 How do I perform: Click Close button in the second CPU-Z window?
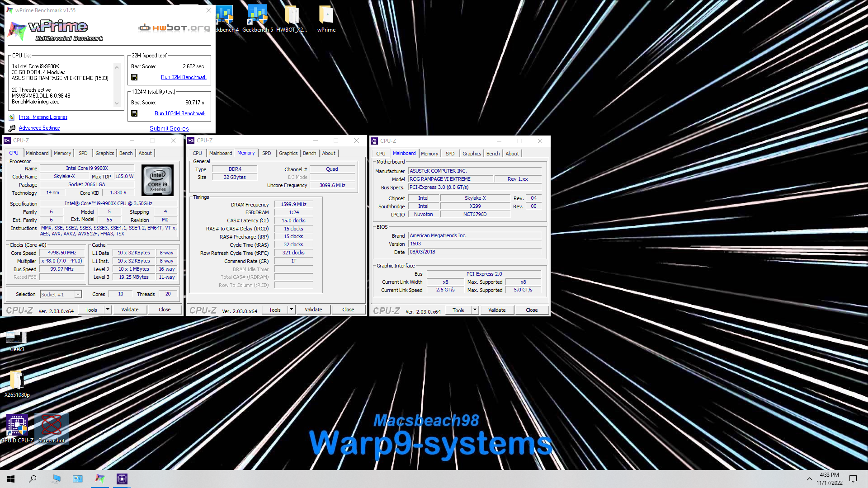(x=348, y=310)
